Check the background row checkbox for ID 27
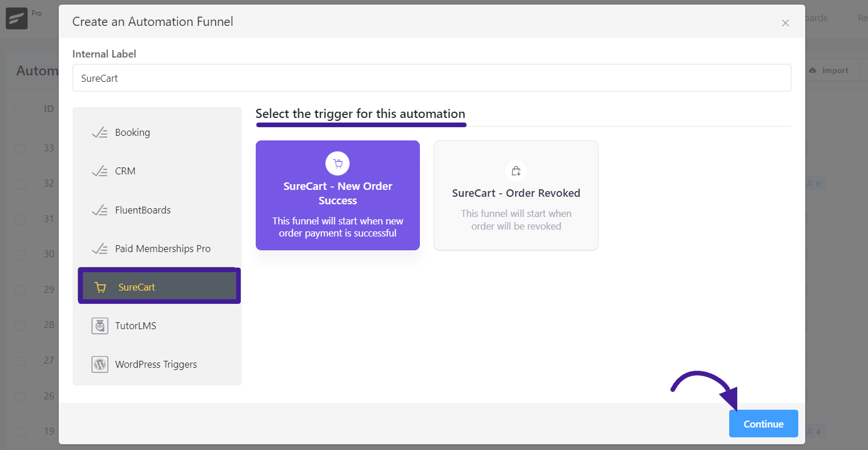Viewport: 868px width, 450px height. [x=20, y=361]
